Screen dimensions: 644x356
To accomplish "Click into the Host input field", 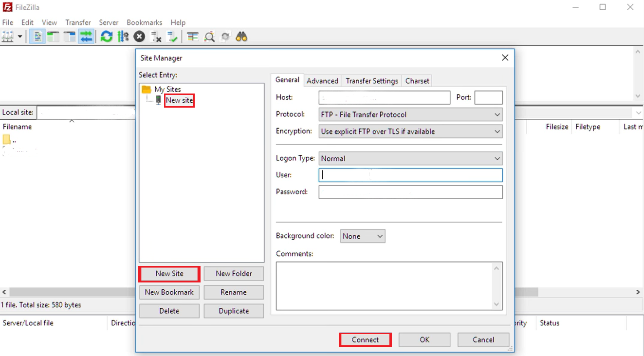I will tap(384, 97).
